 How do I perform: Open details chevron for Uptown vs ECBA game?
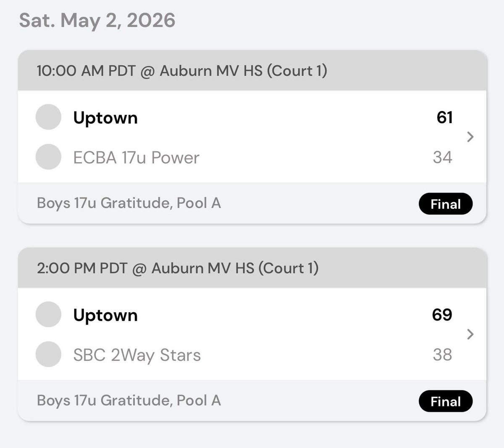(470, 137)
